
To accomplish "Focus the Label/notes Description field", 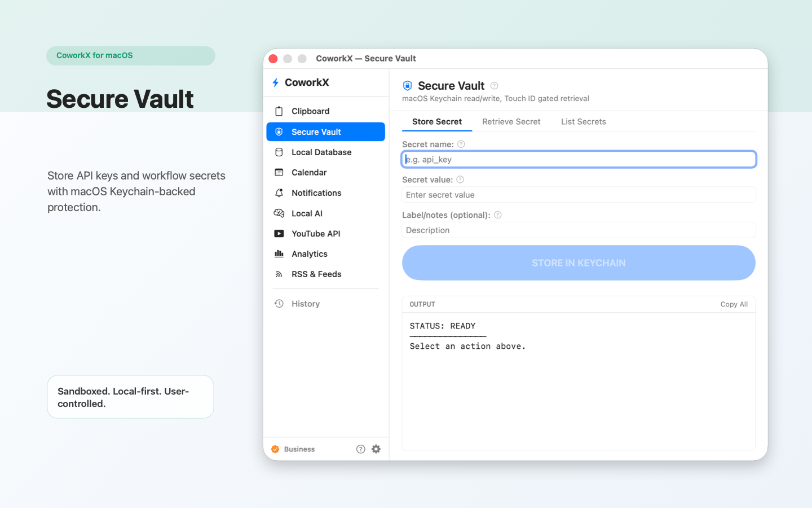I will (x=579, y=230).
